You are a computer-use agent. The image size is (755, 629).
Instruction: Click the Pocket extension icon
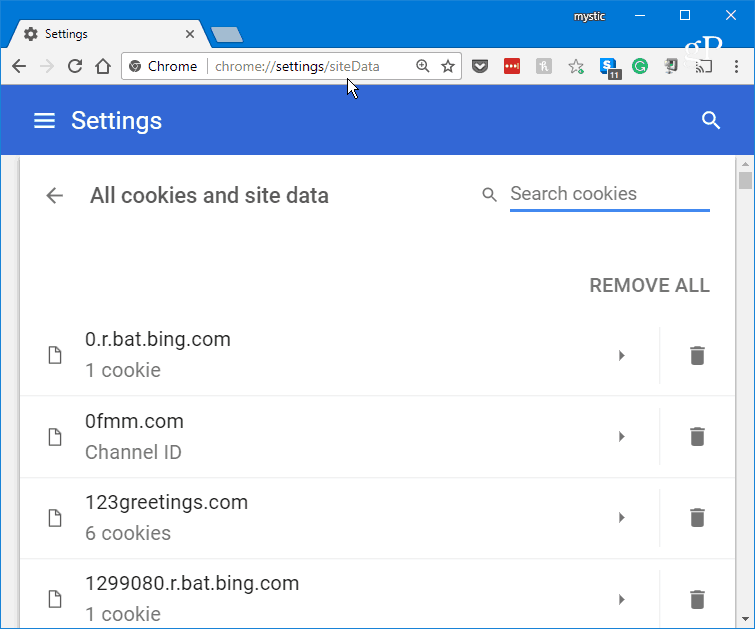pyautogui.click(x=479, y=67)
